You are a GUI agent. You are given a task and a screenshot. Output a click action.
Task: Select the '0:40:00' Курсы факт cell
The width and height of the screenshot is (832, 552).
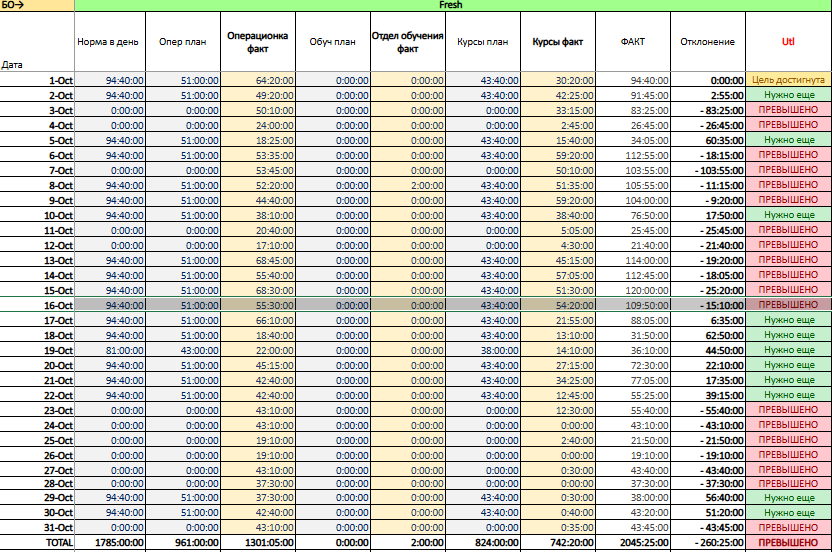point(558,512)
